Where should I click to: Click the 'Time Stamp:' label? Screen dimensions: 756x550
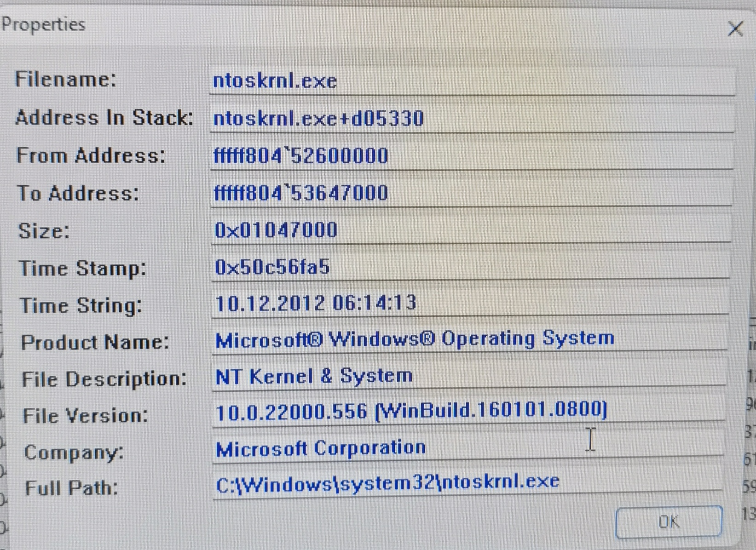point(82,269)
